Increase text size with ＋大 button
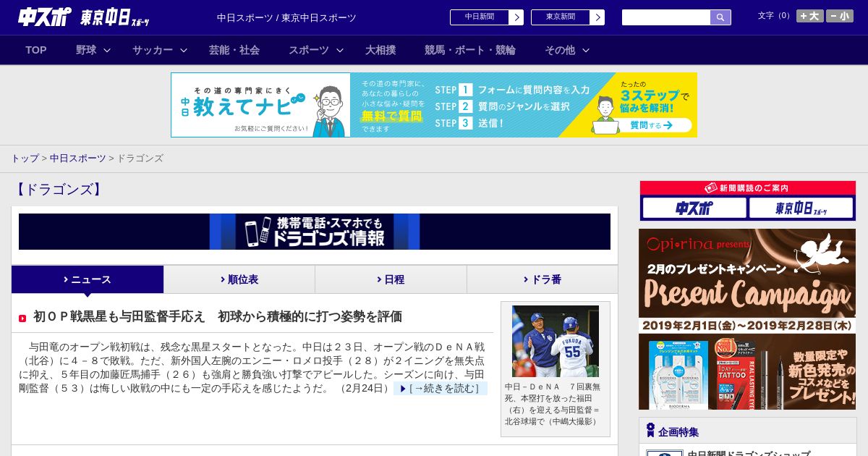The image size is (868, 456). pos(810,16)
